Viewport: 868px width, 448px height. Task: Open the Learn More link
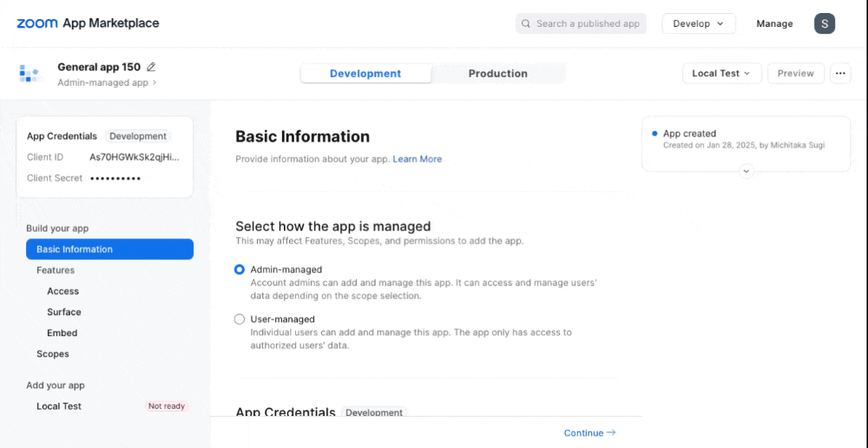coord(418,159)
